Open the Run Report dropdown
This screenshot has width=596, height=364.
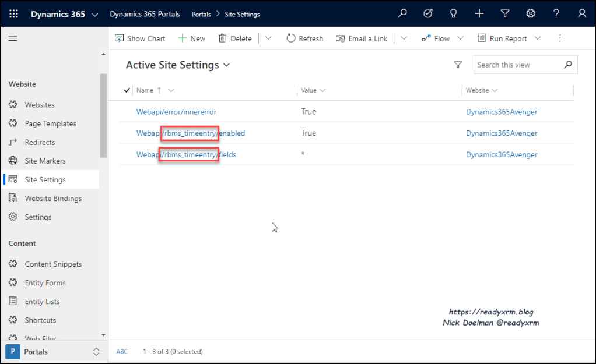click(538, 38)
